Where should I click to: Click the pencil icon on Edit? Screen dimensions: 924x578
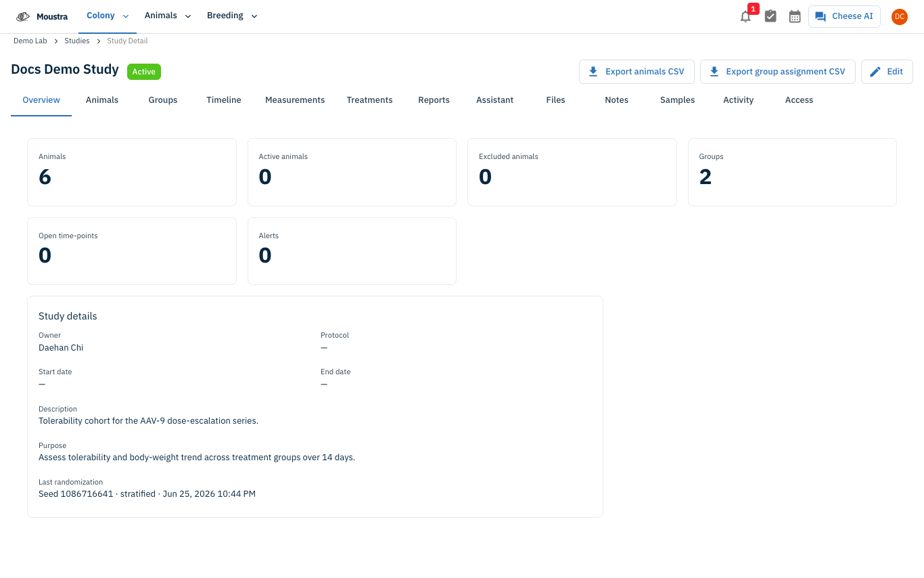(x=875, y=72)
